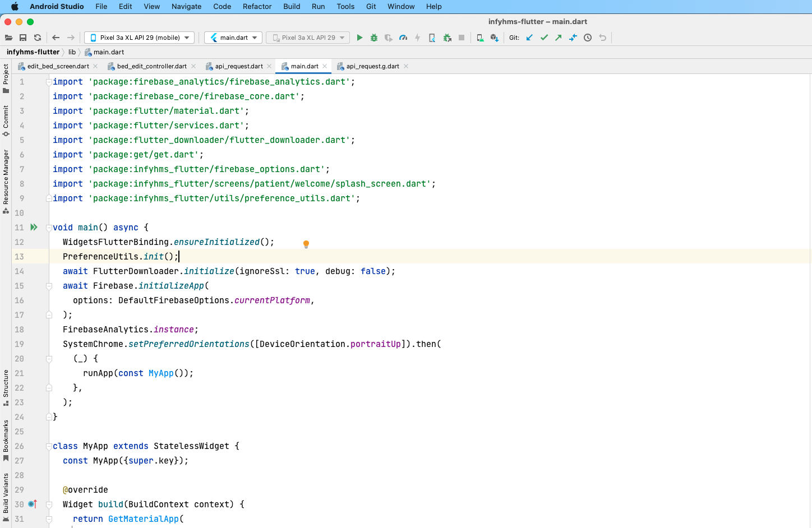Toggle the Project tool window
The height and width of the screenshot is (528, 812).
point(6,73)
